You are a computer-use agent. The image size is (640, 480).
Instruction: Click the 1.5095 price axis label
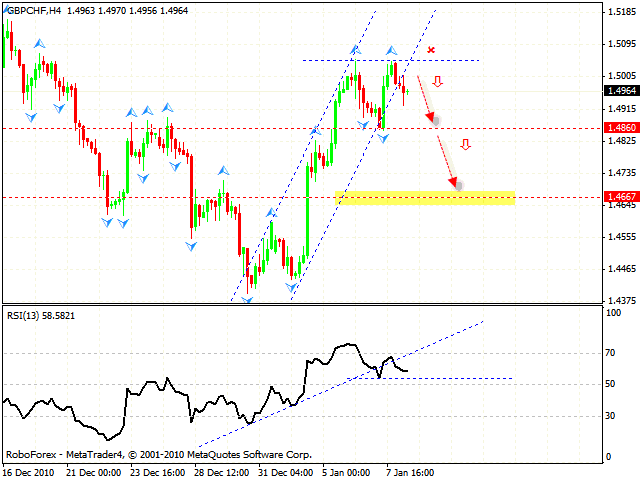(x=622, y=44)
